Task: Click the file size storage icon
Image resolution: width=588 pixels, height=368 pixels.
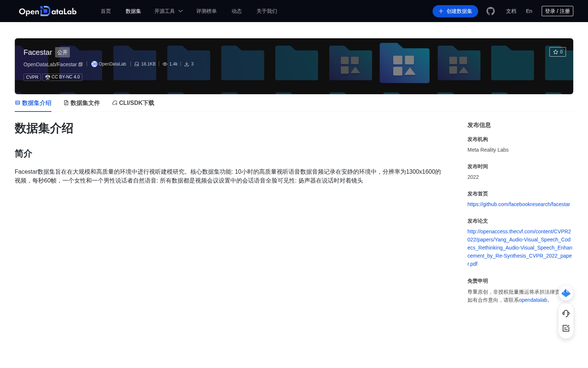Action: 137,64
